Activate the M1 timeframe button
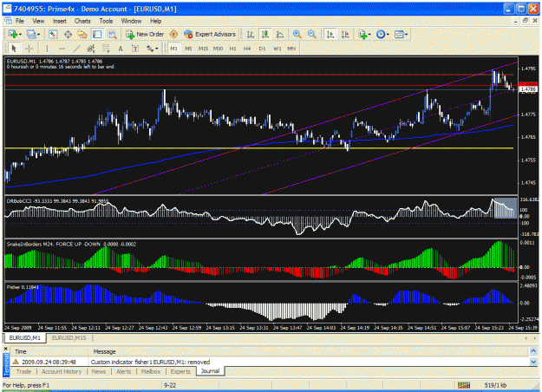 click(173, 49)
